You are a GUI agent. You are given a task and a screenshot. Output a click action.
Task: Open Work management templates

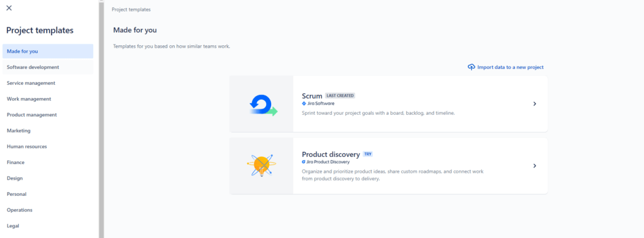click(48, 99)
